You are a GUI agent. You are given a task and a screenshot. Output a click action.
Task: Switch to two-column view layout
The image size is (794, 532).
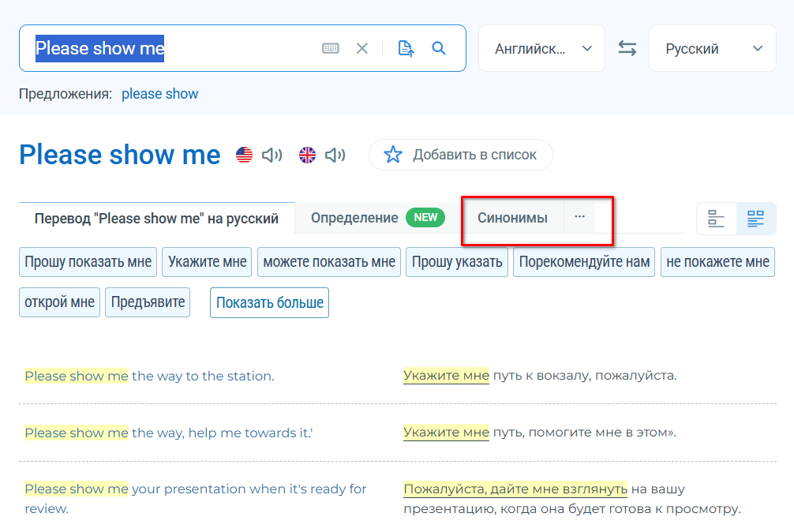tap(755, 219)
